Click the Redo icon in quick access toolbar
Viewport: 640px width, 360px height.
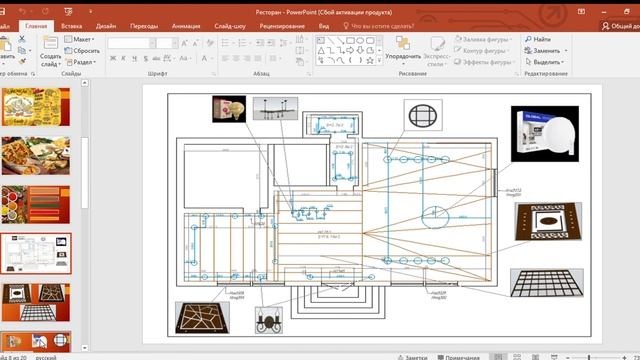(x=45, y=11)
